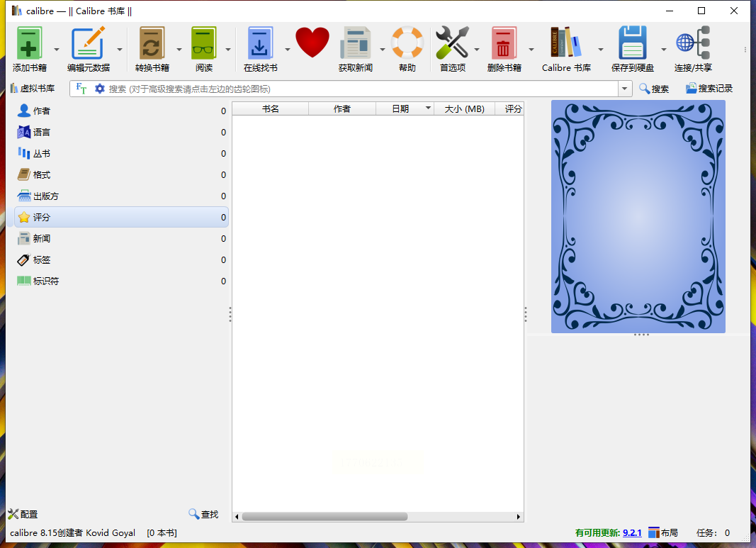Click the horizontal scrollbar under book list
This screenshot has width=756, height=548.
click(x=325, y=517)
